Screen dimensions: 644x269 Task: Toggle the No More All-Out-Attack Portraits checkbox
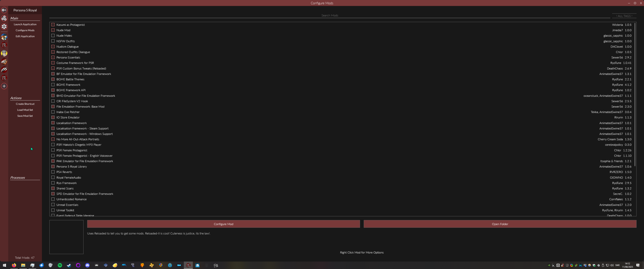coord(53,139)
